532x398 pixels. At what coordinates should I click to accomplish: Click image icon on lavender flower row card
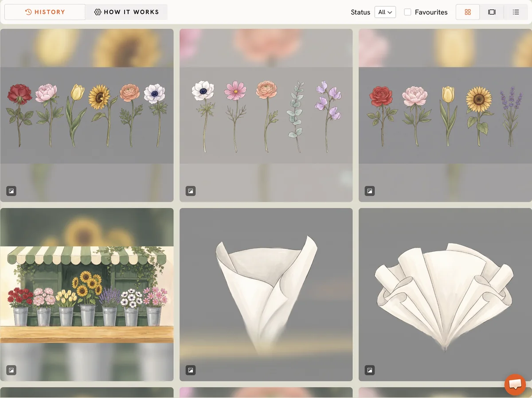coord(370,191)
